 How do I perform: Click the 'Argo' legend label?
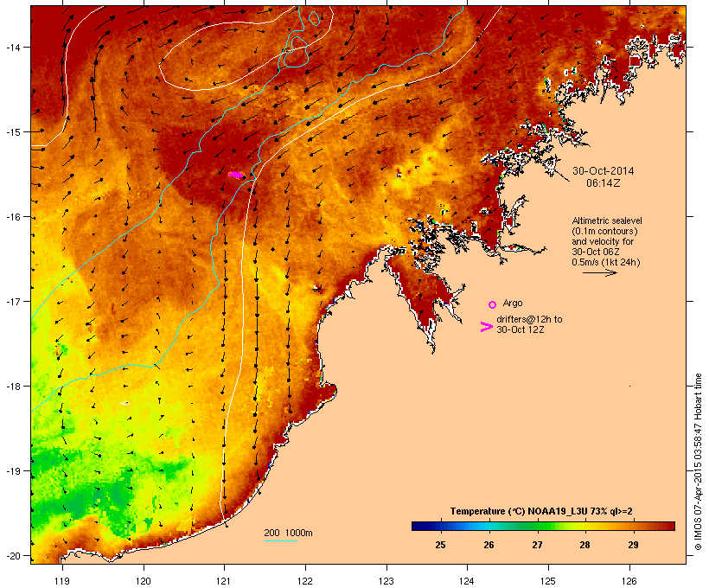pos(513,303)
